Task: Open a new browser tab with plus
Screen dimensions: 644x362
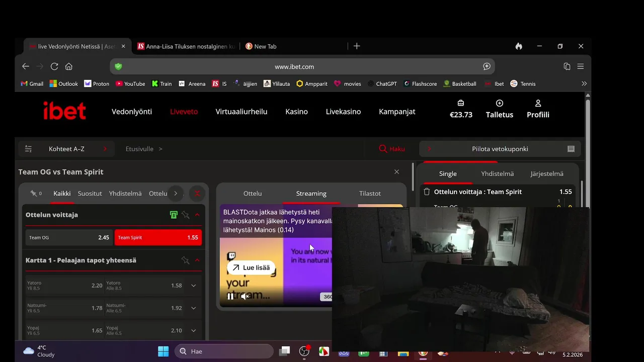Action: pyautogui.click(x=357, y=46)
